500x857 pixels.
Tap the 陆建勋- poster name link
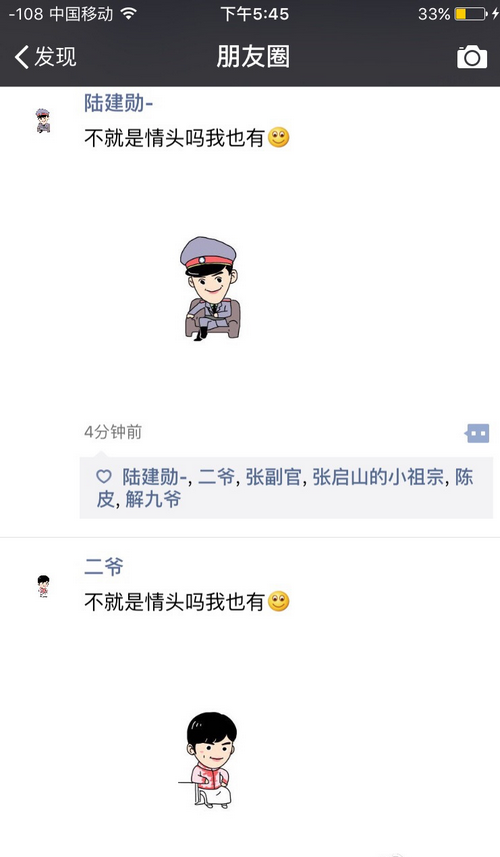pos(119,103)
